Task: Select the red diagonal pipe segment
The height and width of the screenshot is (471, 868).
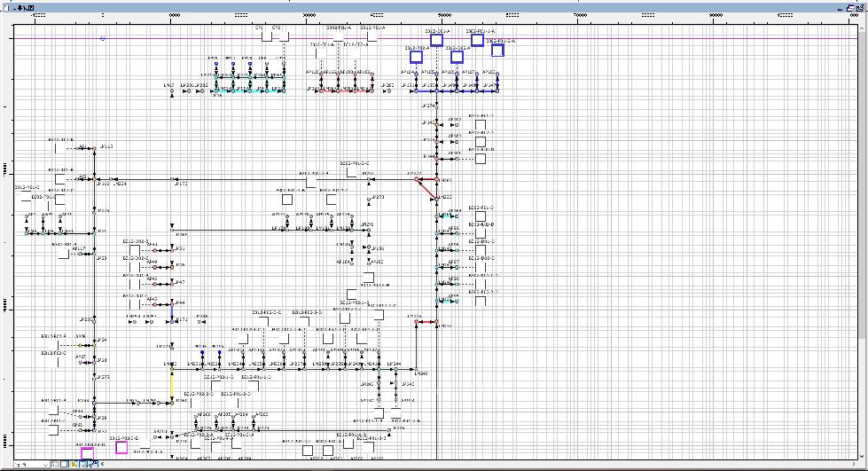Action: [x=426, y=188]
